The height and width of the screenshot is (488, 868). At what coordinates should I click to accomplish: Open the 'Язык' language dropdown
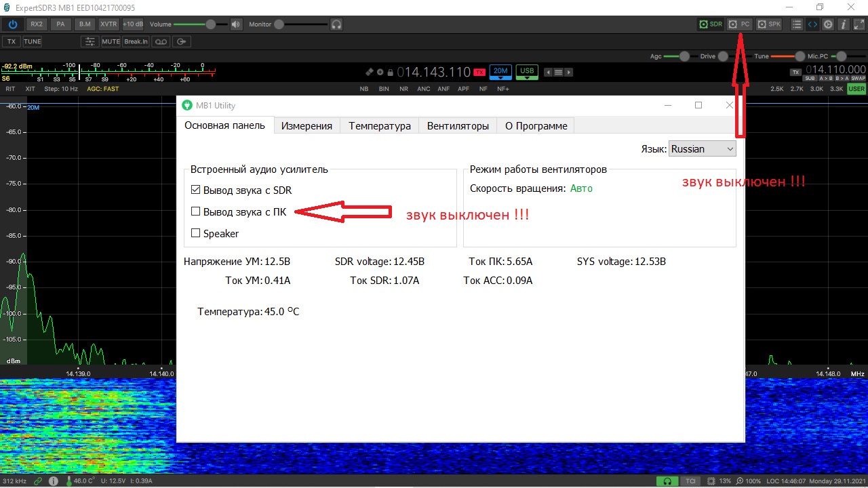click(702, 148)
